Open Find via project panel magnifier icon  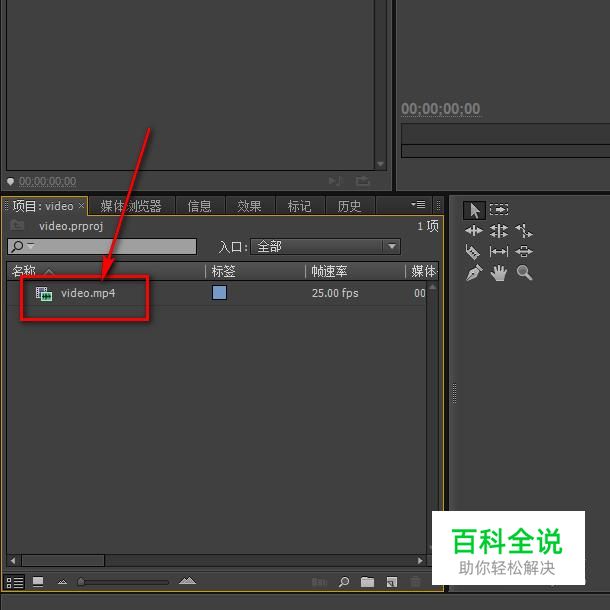[x=344, y=582]
